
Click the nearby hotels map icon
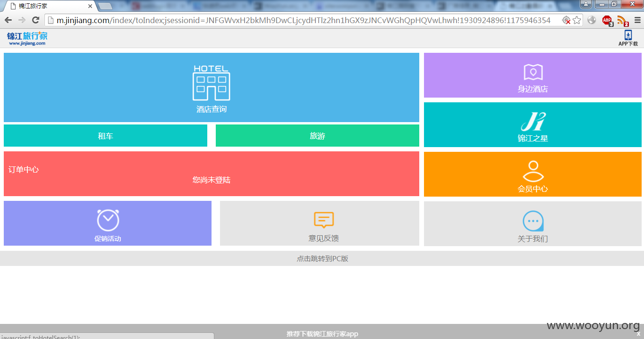pos(533,72)
